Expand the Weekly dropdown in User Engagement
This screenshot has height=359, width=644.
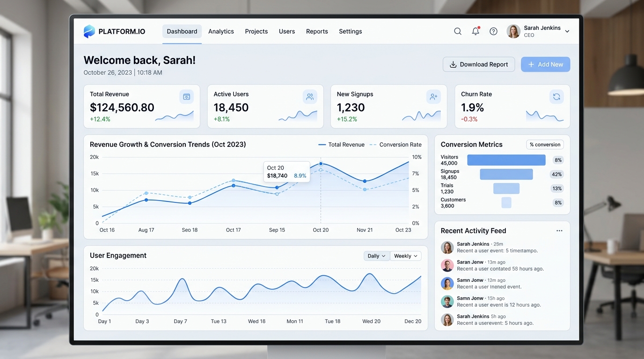[x=406, y=256]
